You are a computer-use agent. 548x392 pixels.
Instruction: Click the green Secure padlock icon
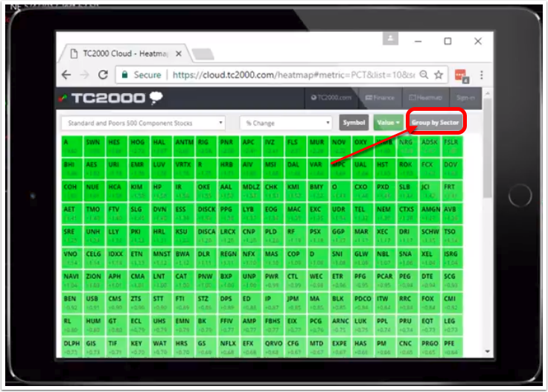pyautogui.click(x=124, y=74)
